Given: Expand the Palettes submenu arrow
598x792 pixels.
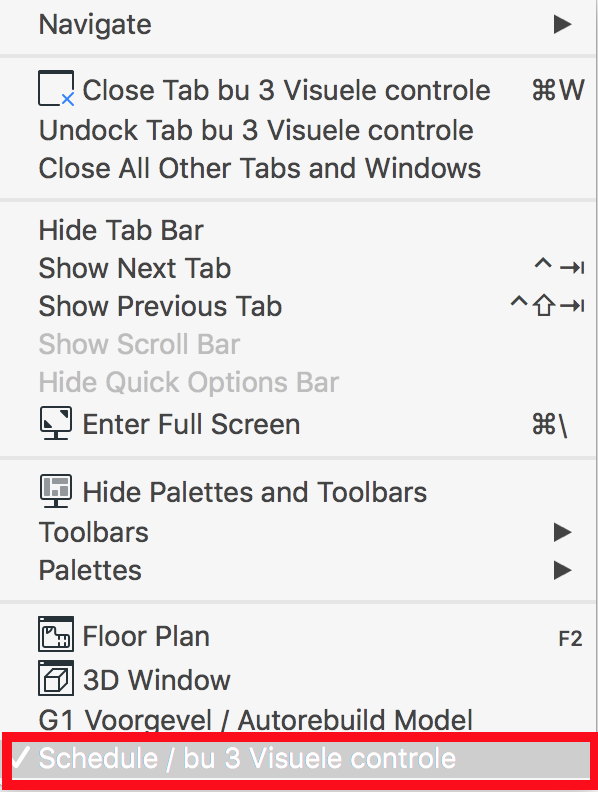Looking at the screenshot, I should (562, 570).
